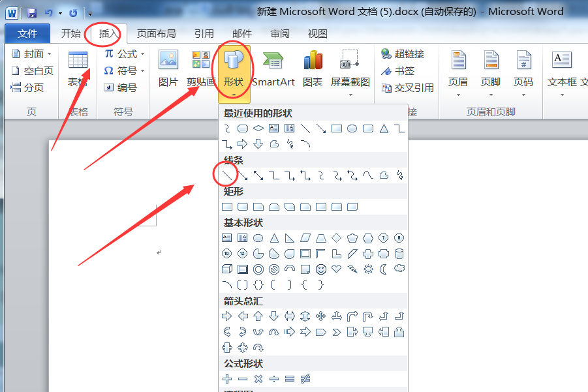The width and height of the screenshot is (588, 392).
Task: Select the straight line shape under 线条
Action: pos(226,175)
